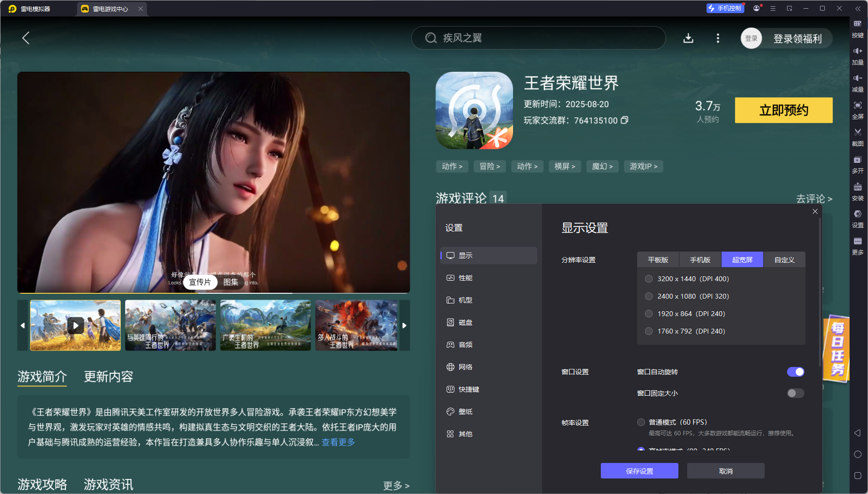868x494 pixels.
Task: Toggle 窗口自动旋转 switch off
Action: (795, 372)
